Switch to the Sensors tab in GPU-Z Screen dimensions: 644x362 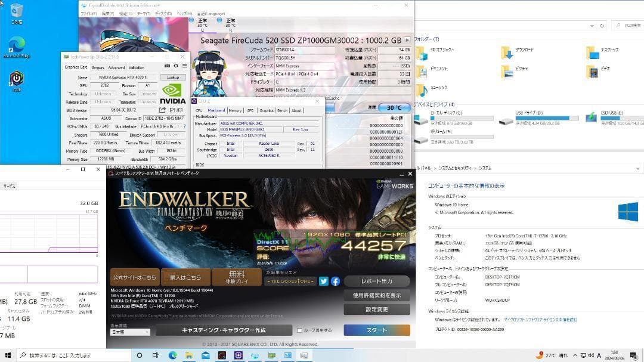tap(97, 67)
